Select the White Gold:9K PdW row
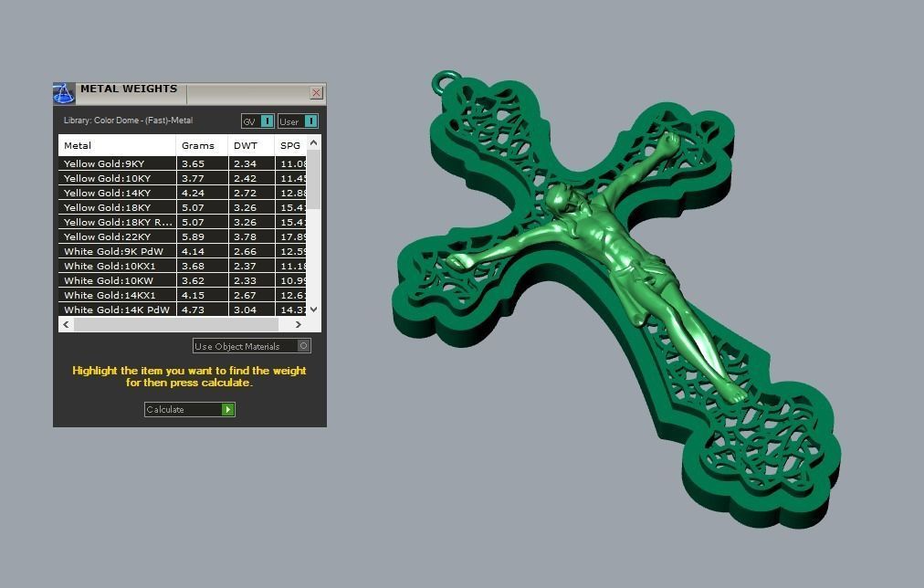Image resolution: width=924 pixels, height=588 pixels. 182,251
